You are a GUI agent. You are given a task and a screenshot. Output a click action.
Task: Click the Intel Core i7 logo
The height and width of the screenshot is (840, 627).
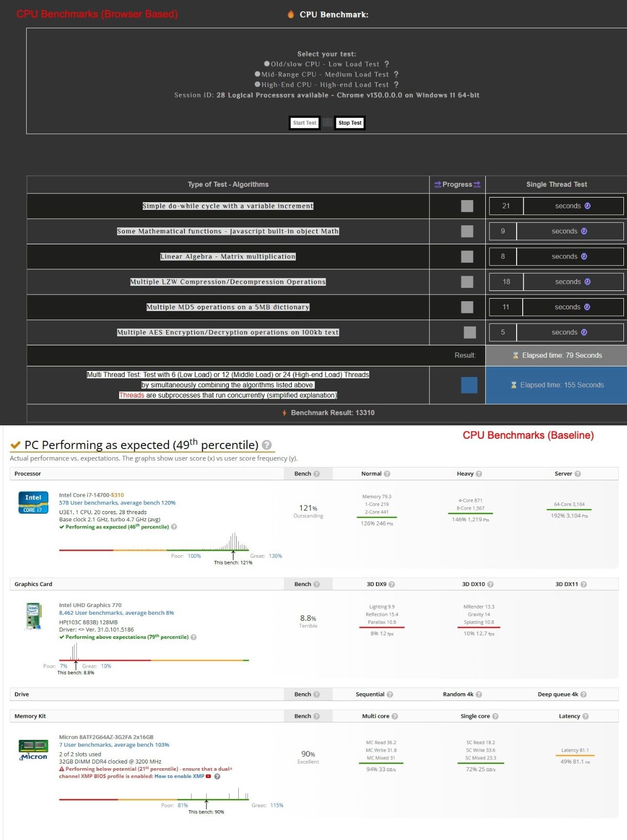[33, 502]
